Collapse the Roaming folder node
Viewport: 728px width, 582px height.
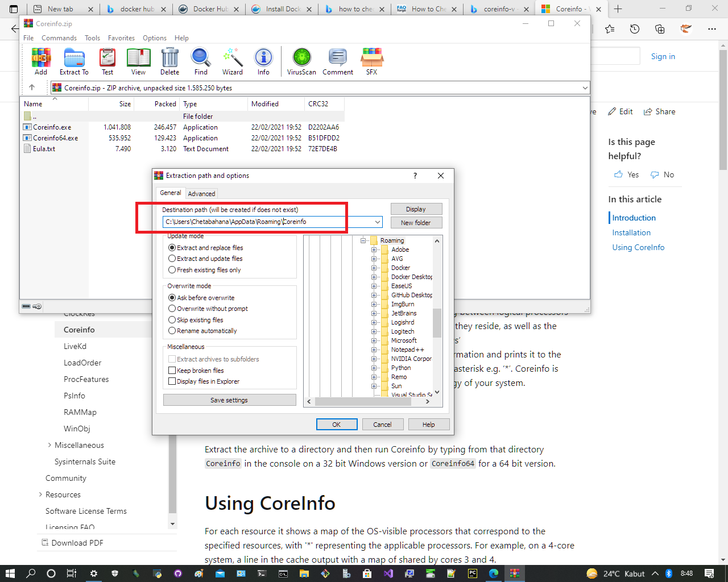(363, 240)
